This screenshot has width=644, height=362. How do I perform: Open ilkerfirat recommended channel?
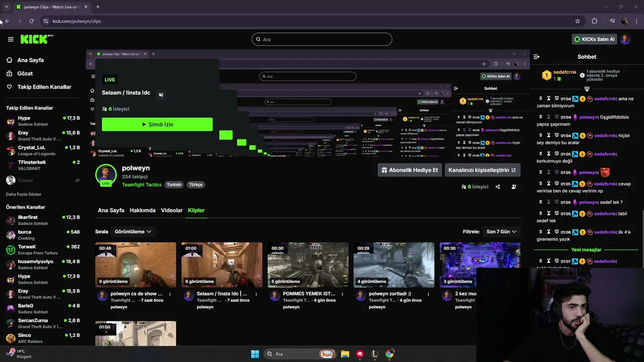(x=43, y=220)
